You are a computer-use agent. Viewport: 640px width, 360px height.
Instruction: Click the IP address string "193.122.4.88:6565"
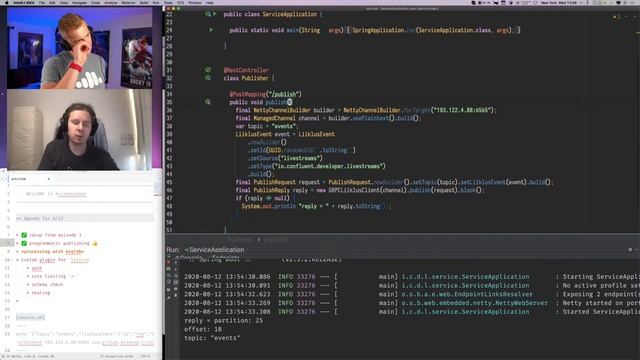point(461,110)
